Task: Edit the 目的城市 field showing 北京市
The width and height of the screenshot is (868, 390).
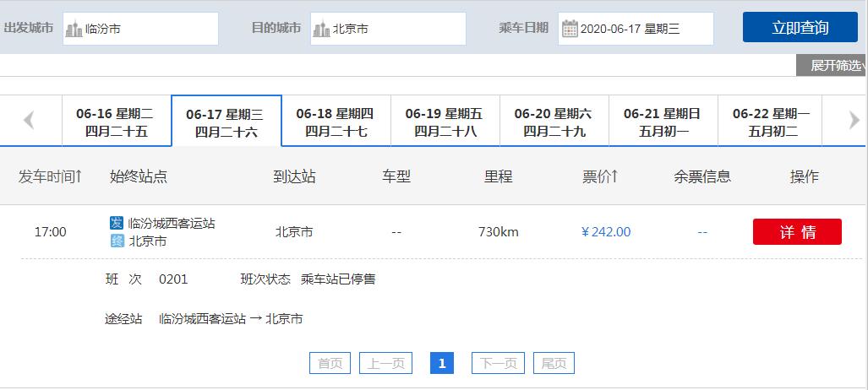Action: [388, 29]
